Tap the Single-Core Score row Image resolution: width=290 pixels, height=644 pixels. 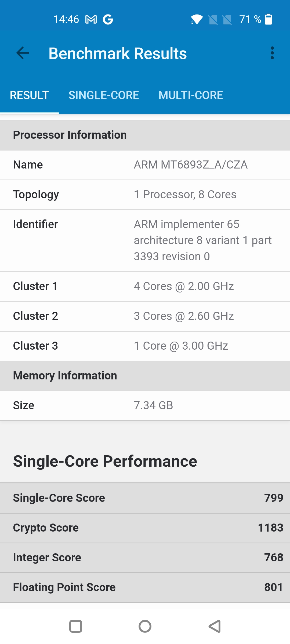coord(145,498)
